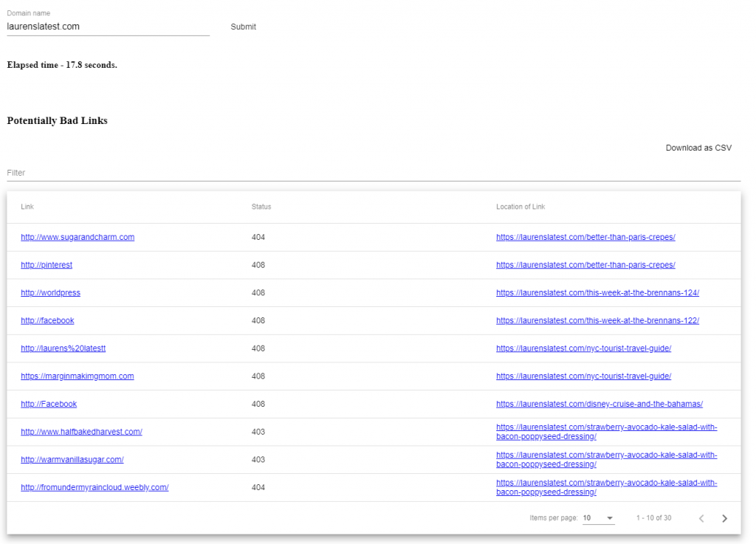Open the fromundermyraincloud.weebly.com link
This screenshot has width=756, height=544.
click(94, 488)
